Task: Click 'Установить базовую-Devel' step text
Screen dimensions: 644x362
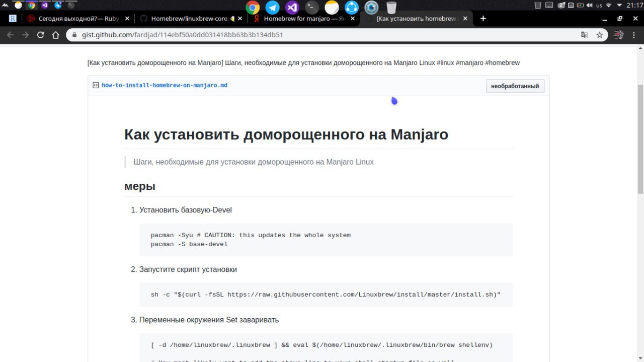Action: pos(186,210)
